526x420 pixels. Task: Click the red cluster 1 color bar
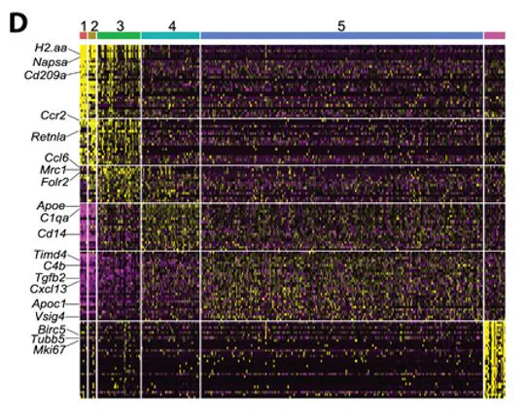click(x=84, y=36)
